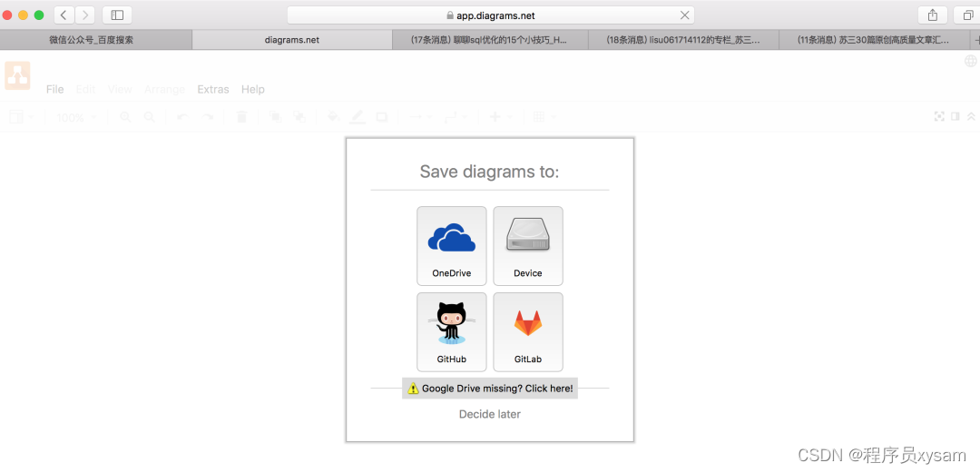Toggle the format panel icon
Viewport: 980px width, 473px height.
tap(955, 116)
